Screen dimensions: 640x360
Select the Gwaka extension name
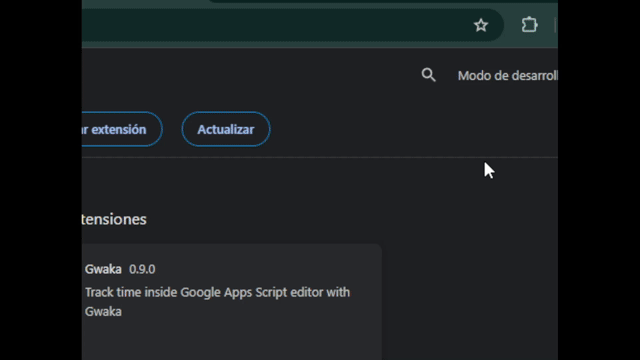(x=103, y=269)
